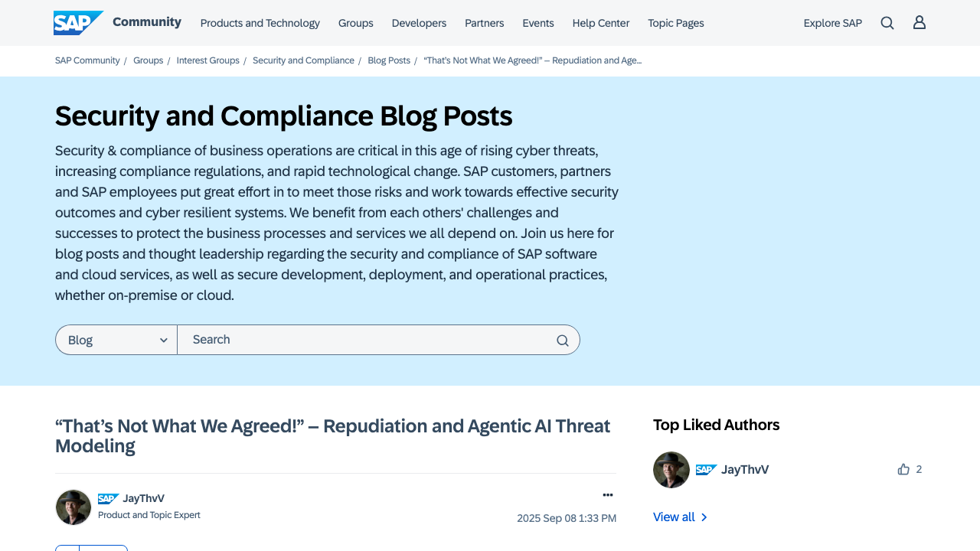
Task: Open the Developers menu
Action: 419,23
